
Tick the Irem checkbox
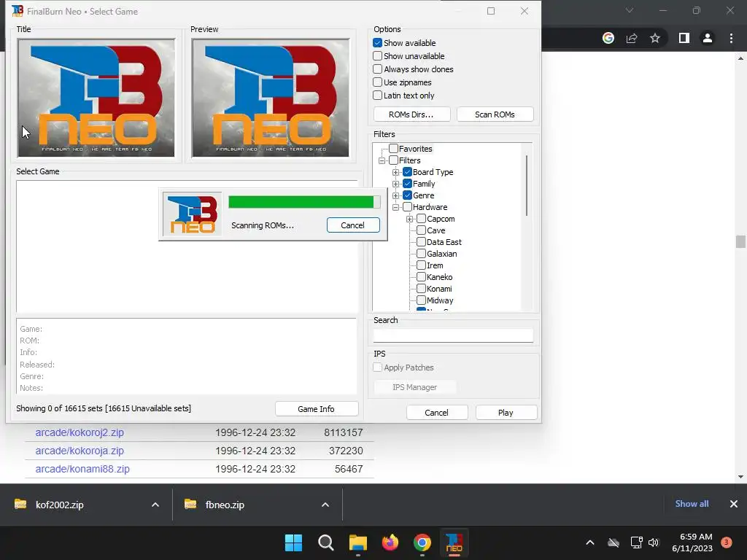point(421,265)
